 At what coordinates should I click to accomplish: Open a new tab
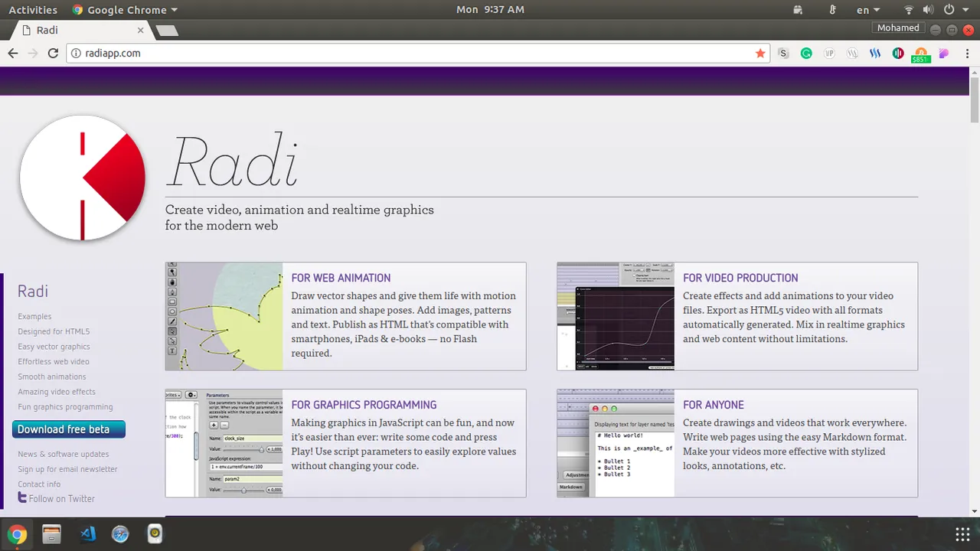(166, 31)
